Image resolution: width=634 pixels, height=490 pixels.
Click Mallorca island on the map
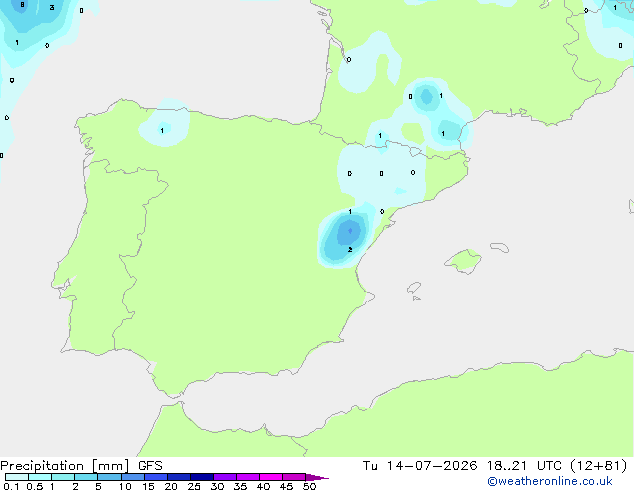464,261
